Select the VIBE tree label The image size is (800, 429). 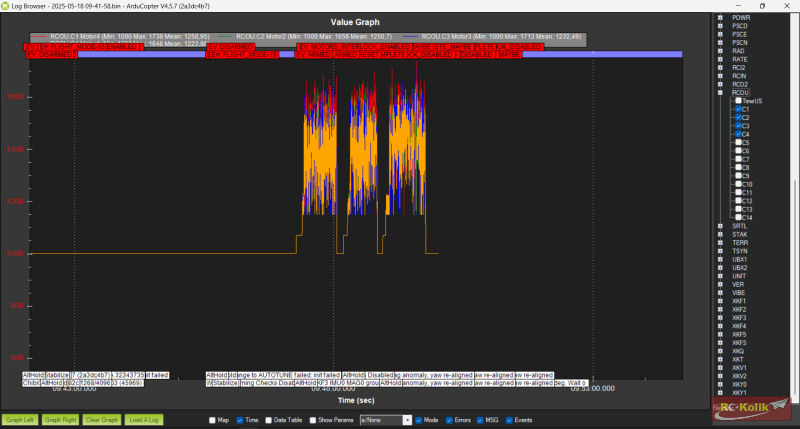739,293
